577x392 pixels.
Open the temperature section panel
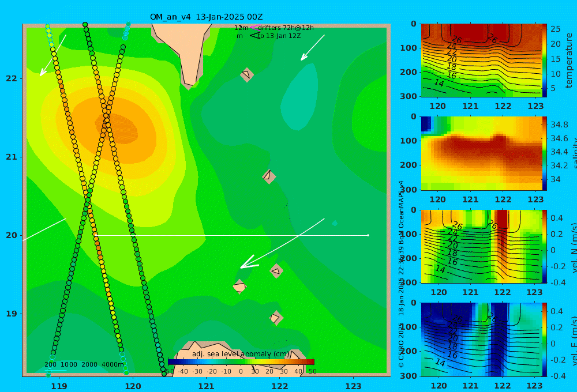(x=481, y=61)
